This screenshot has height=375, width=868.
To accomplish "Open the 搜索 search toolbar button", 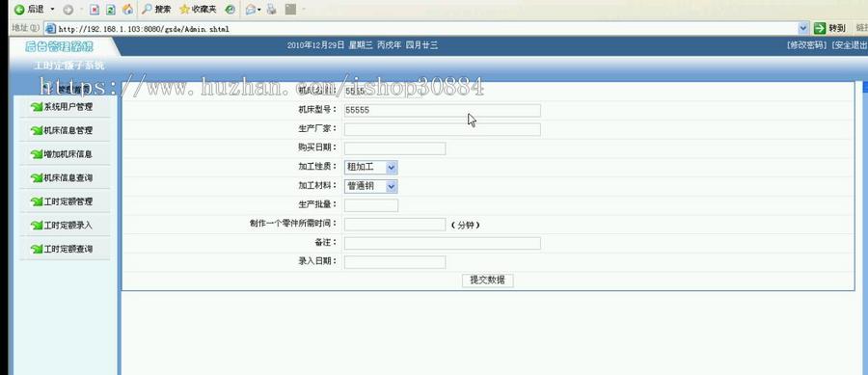I will click(x=156, y=10).
